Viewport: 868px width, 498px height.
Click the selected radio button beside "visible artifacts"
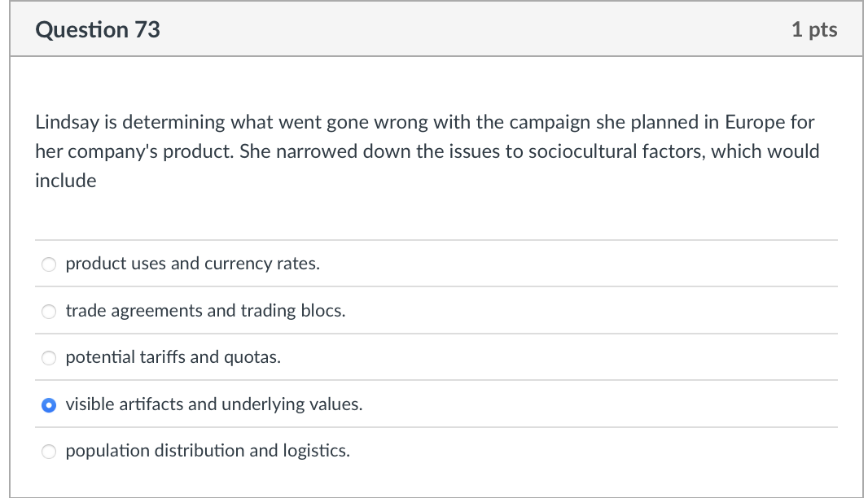click(49, 404)
